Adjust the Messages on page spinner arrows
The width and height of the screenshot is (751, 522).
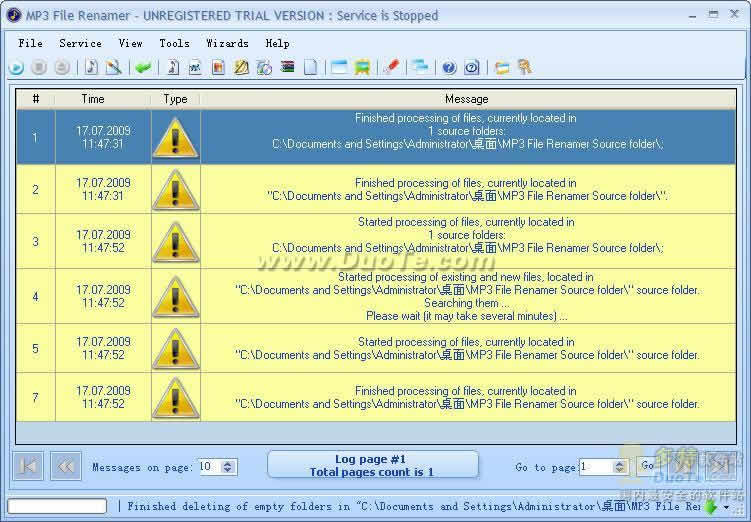coord(228,466)
